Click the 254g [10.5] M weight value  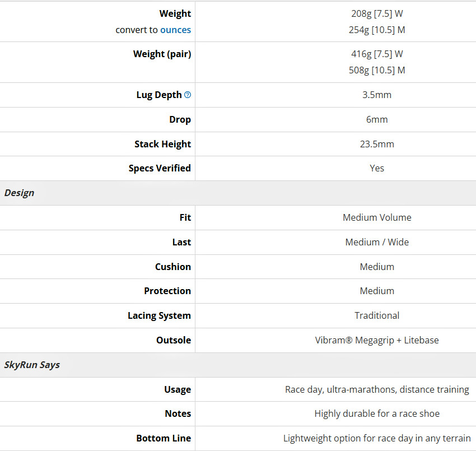click(377, 30)
